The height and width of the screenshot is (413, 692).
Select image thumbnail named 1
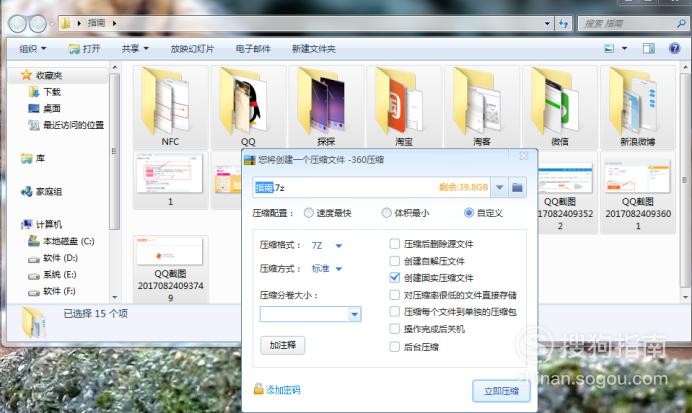(170, 180)
